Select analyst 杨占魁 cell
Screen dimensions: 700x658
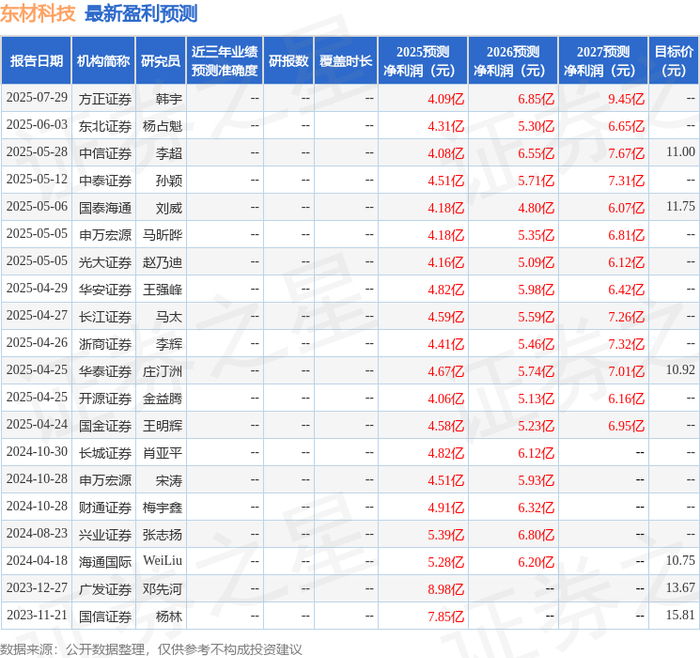pos(162,126)
